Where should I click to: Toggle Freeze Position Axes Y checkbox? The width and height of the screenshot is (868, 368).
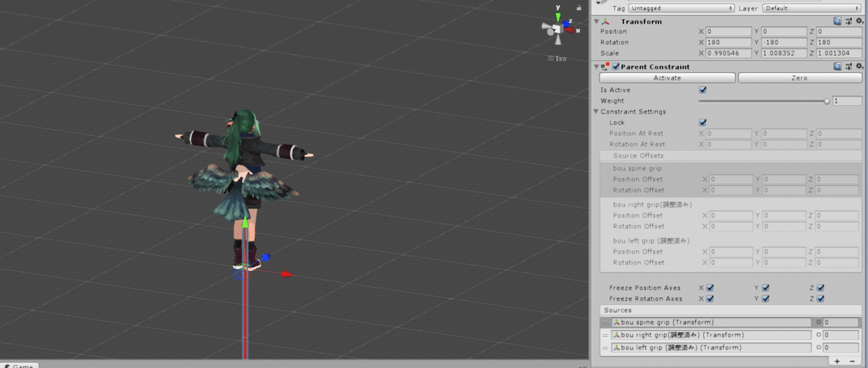(x=765, y=288)
